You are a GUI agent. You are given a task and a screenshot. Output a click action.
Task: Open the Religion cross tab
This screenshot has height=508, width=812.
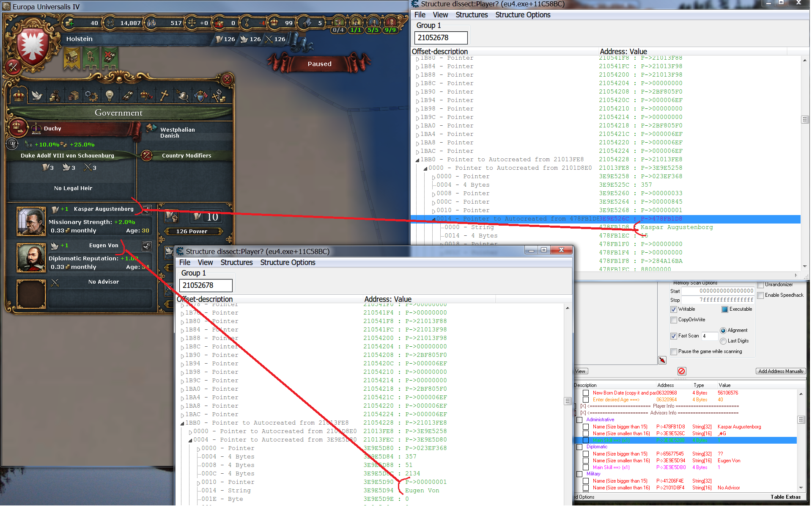pos(164,96)
